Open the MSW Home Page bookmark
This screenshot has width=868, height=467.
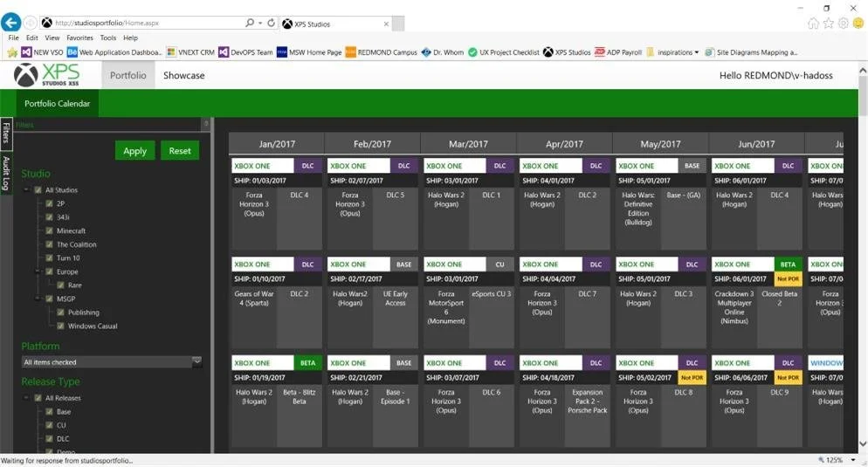309,52
